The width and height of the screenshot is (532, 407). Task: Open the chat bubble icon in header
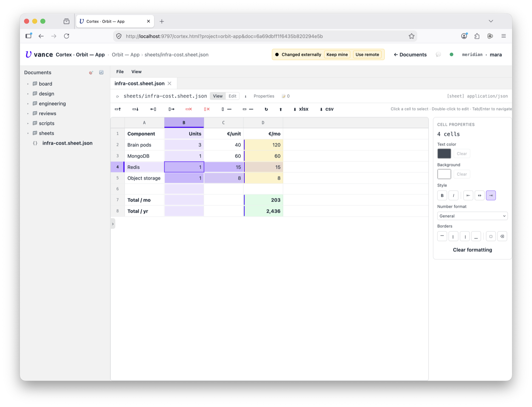[x=438, y=55]
